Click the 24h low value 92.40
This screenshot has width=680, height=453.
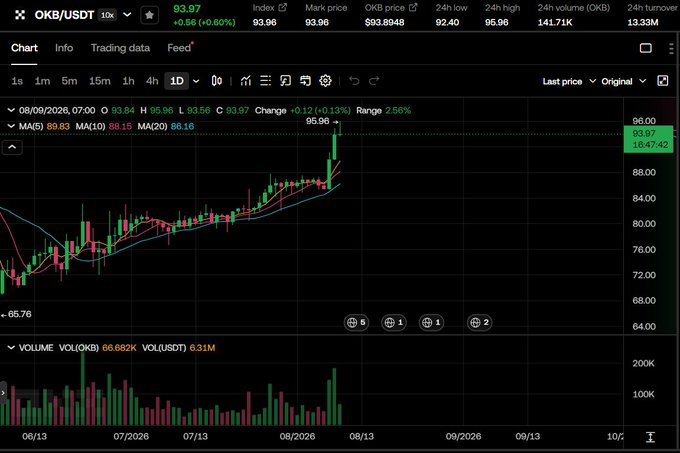click(447, 22)
